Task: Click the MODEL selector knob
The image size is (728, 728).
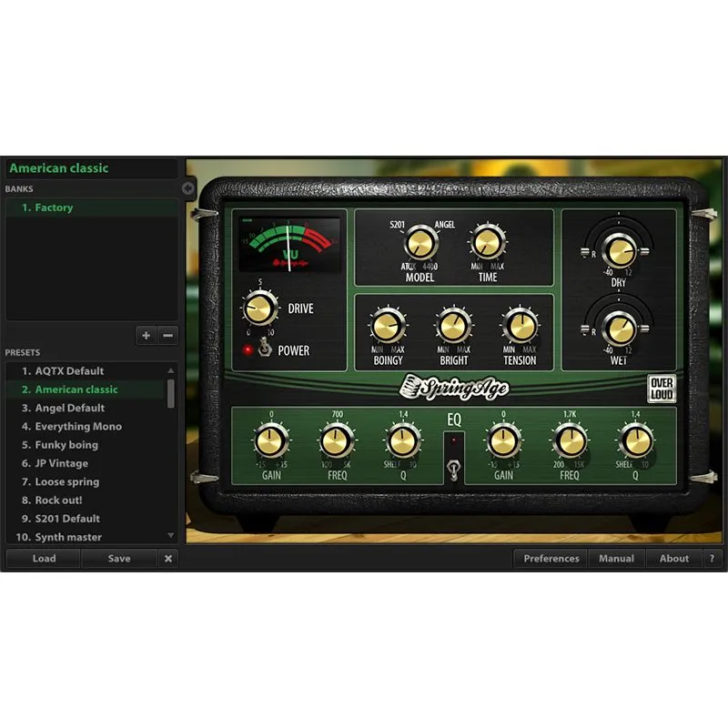Action: pos(421,242)
